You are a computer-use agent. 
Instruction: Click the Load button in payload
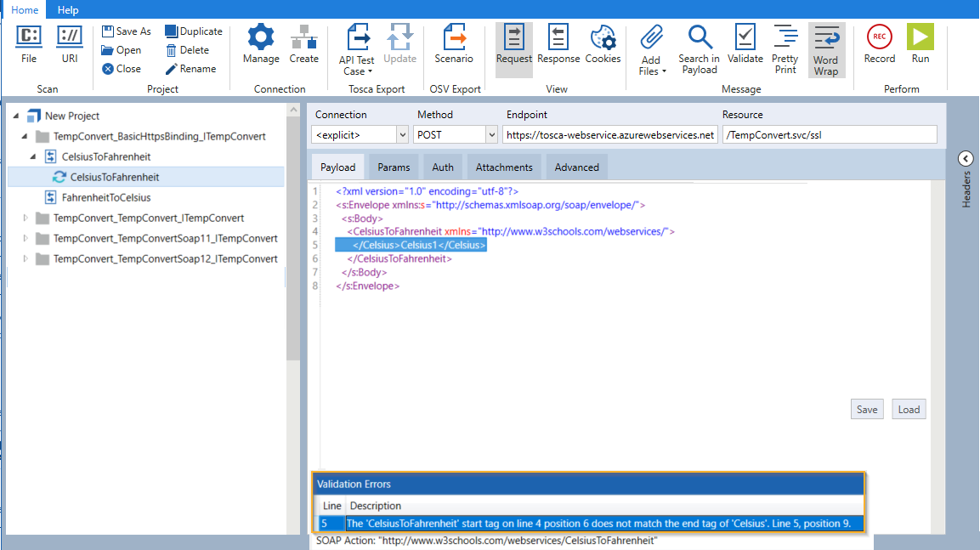909,409
